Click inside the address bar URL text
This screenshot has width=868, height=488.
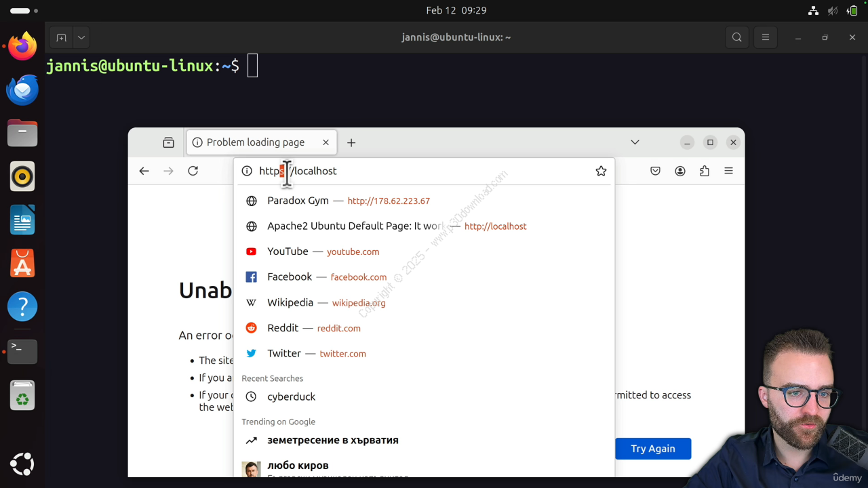pyautogui.click(x=298, y=171)
